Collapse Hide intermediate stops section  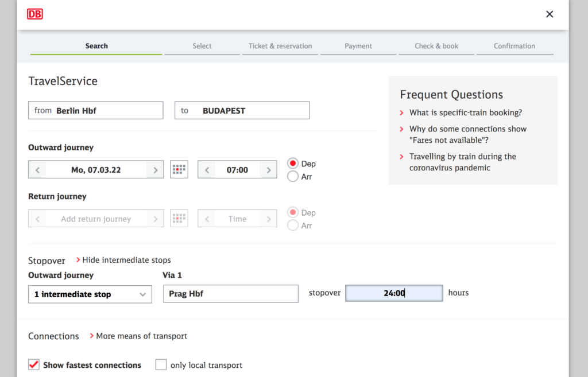tap(126, 260)
